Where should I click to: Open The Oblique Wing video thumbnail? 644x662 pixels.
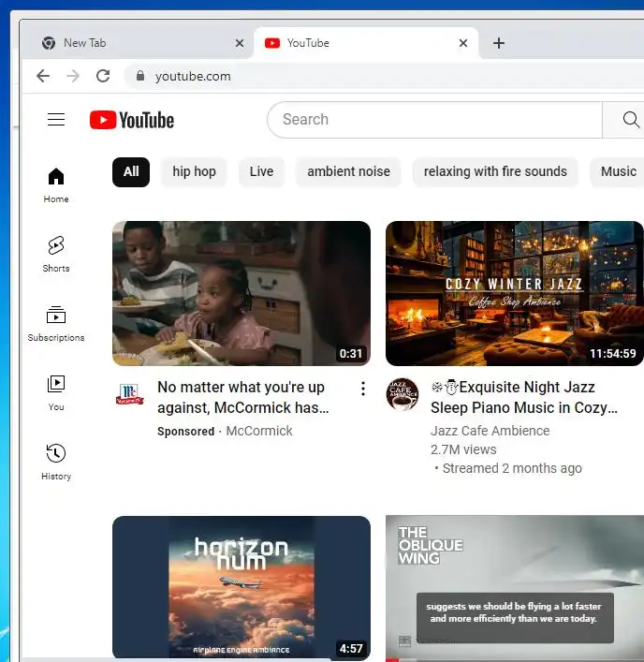[x=515, y=588]
